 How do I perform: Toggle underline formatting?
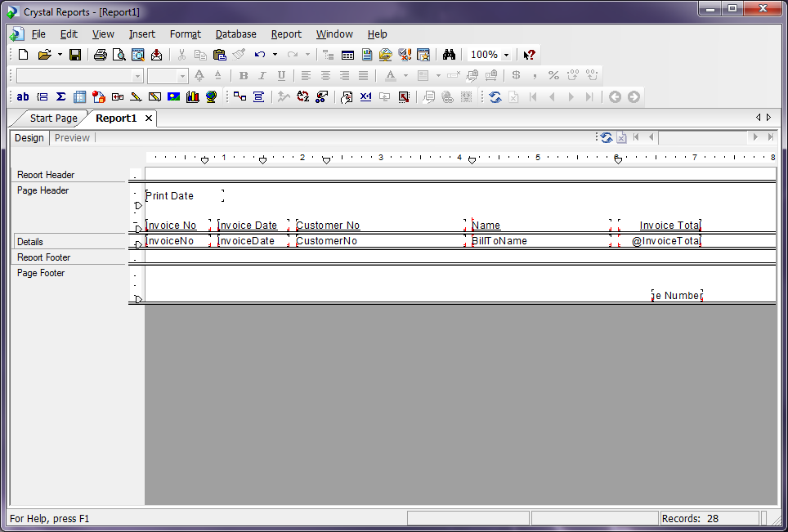281,75
